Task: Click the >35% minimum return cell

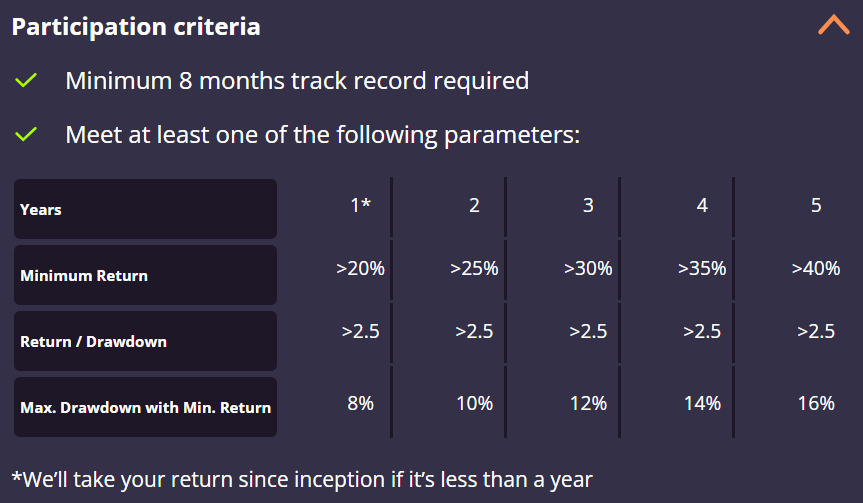Action: pos(702,268)
